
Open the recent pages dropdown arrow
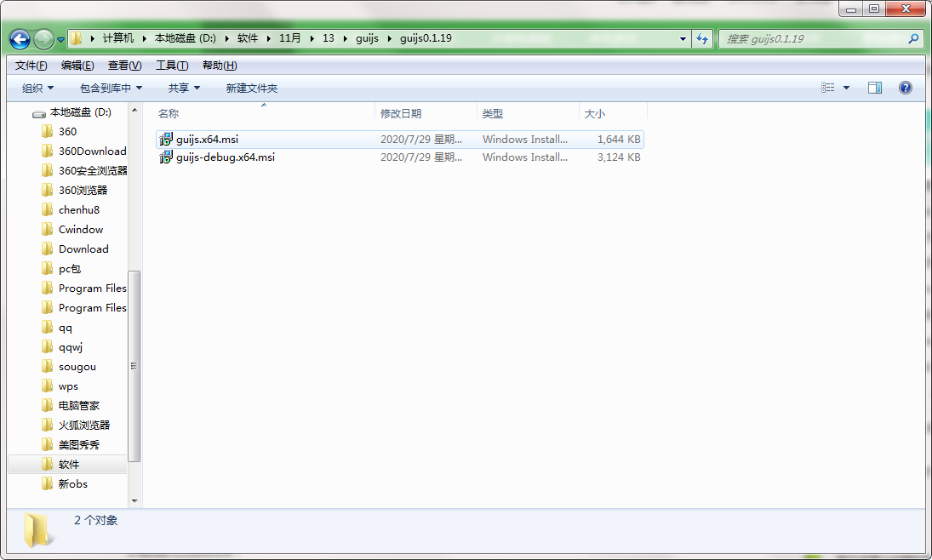coord(60,40)
